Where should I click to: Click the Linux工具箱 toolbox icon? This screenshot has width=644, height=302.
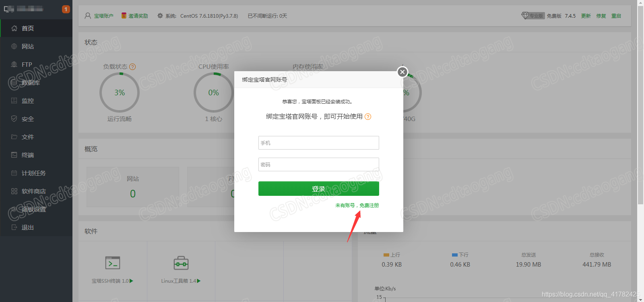[x=181, y=263]
